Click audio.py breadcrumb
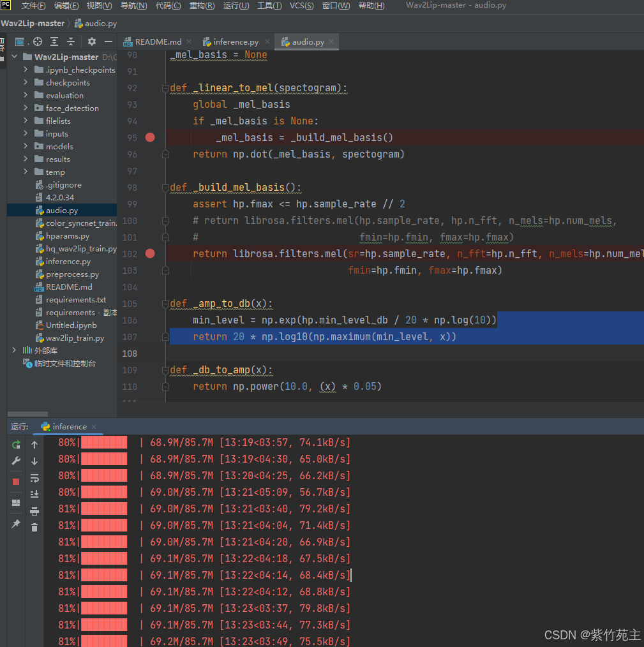Viewport: 644px width, 647px height. coord(96,24)
